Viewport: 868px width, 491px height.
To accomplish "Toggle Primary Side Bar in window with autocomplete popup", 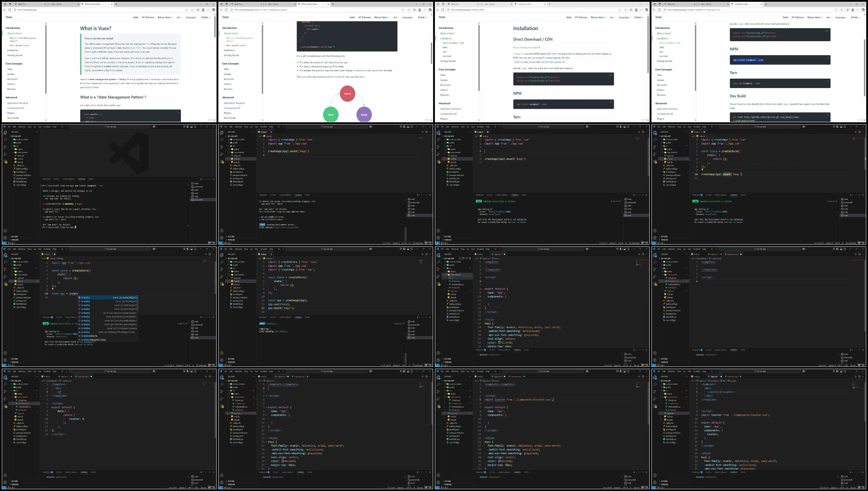I will 188,249.
